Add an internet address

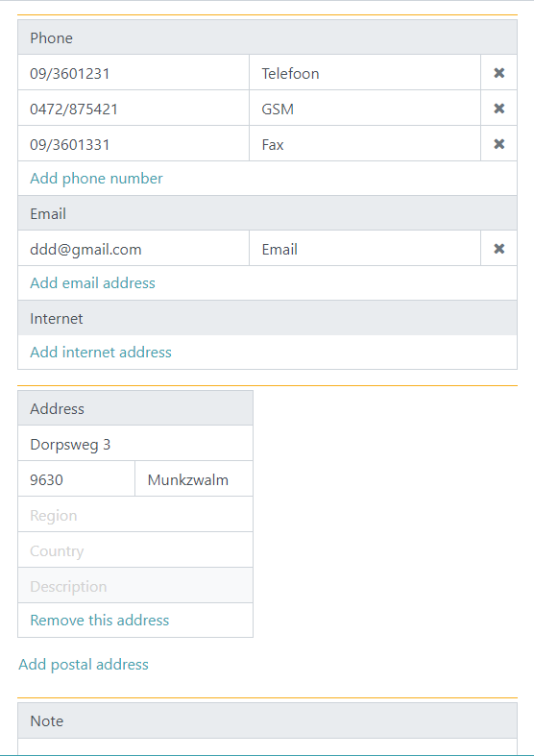101,353
